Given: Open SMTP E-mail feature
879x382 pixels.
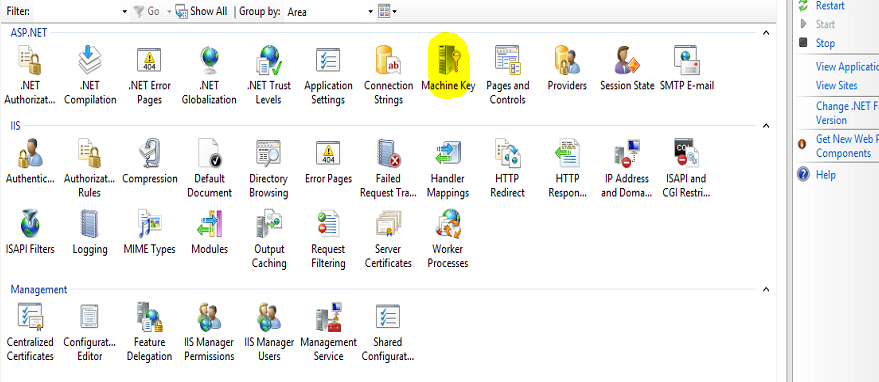Looking at the screenshot, I should click(687, 69).
